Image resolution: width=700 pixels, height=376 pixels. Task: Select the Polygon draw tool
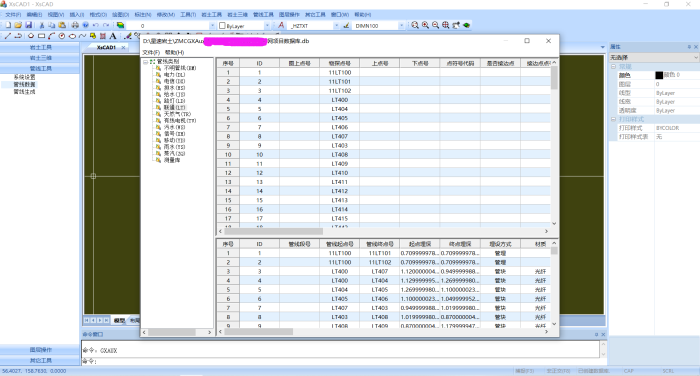(31, 36)
